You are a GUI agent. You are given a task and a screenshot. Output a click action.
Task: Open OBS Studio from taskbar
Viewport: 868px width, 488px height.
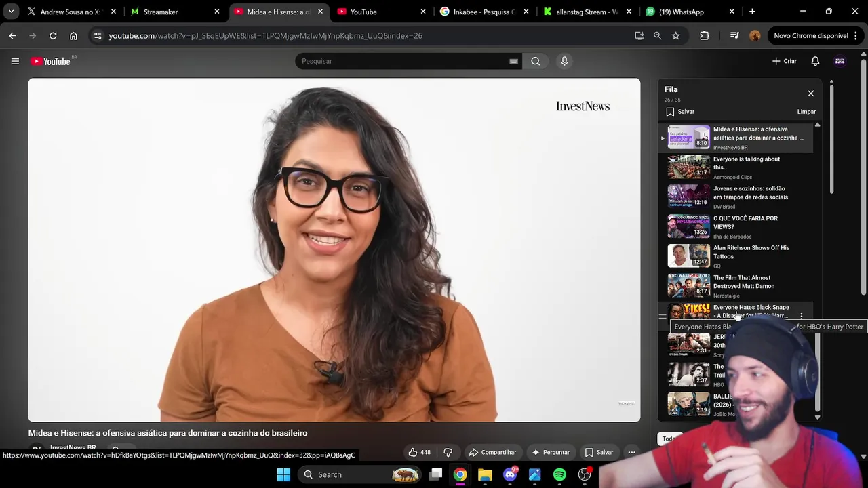(584, 474)
